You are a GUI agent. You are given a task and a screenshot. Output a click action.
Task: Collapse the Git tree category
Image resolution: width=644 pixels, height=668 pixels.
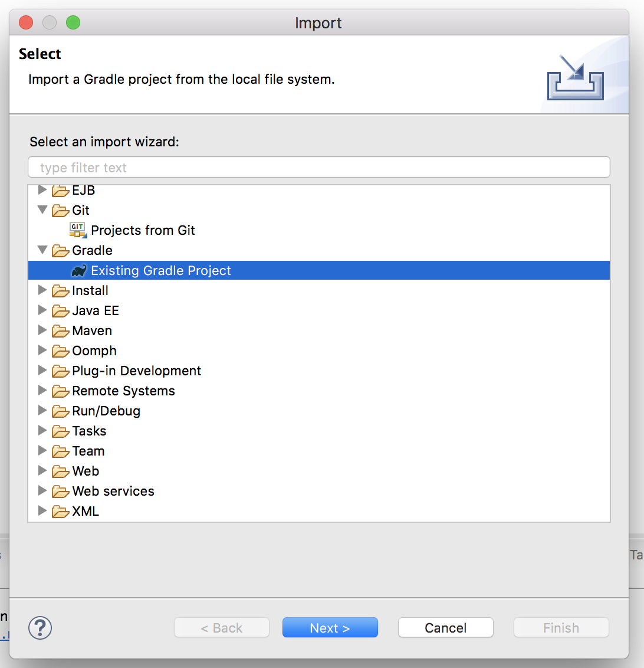coord(42,210)
